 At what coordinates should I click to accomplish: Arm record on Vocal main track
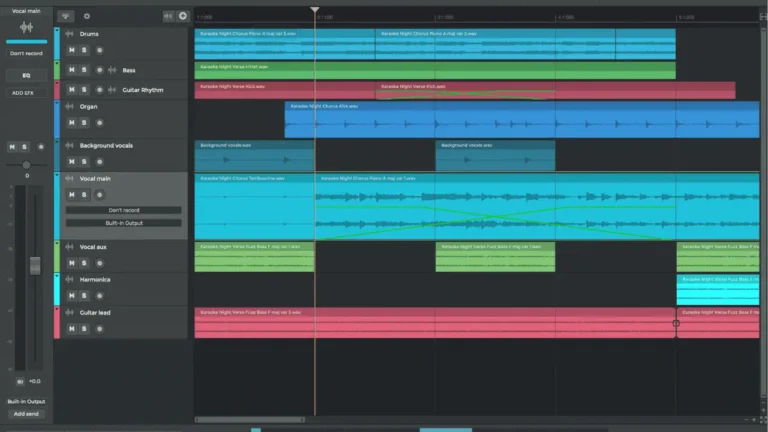click(99, 194)
